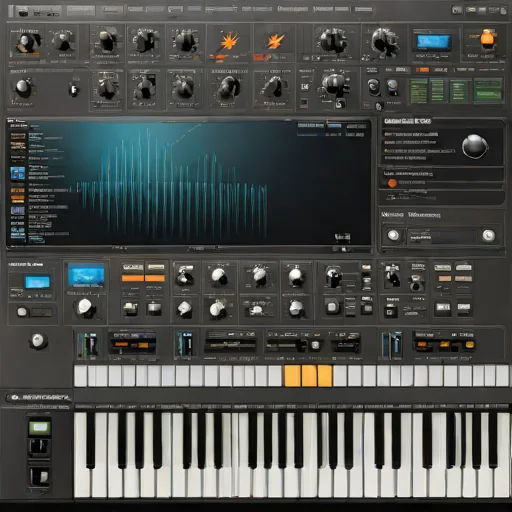512x512 pixels.
Task: Click the text field between the round white buttons
Action: click(442, 236)
